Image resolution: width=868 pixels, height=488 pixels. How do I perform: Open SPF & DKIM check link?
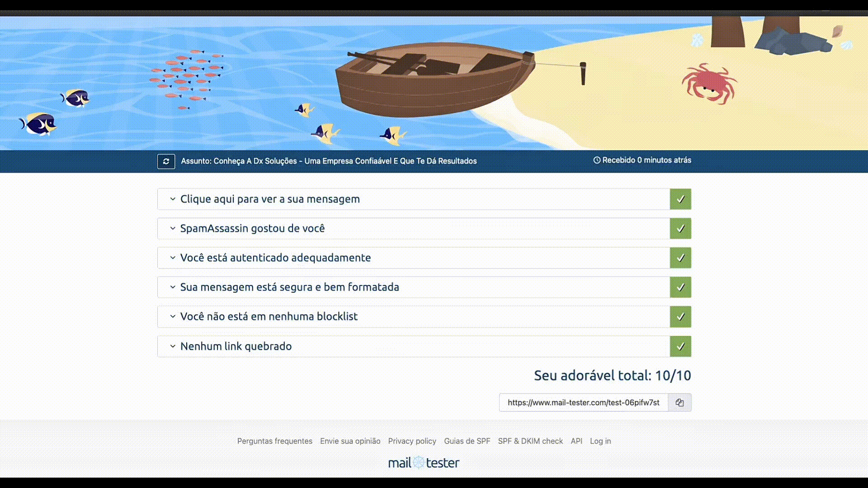(x=530, y=441)
